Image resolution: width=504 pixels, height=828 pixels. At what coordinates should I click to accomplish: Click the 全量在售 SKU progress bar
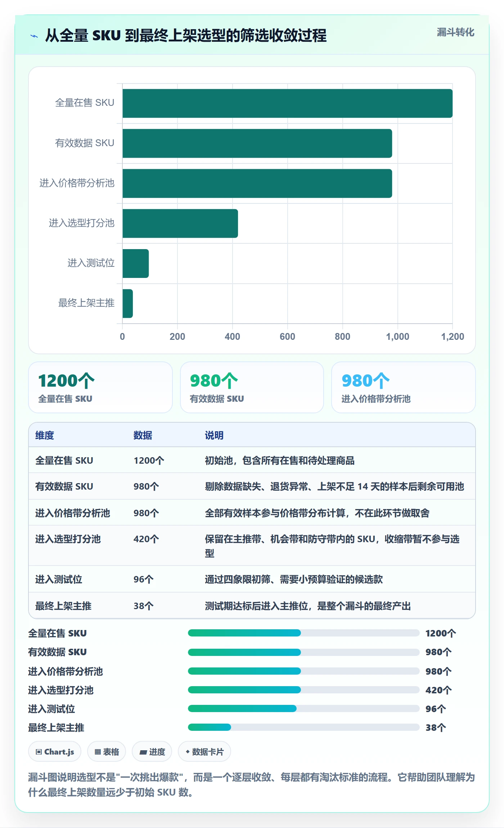coord(303,633)
